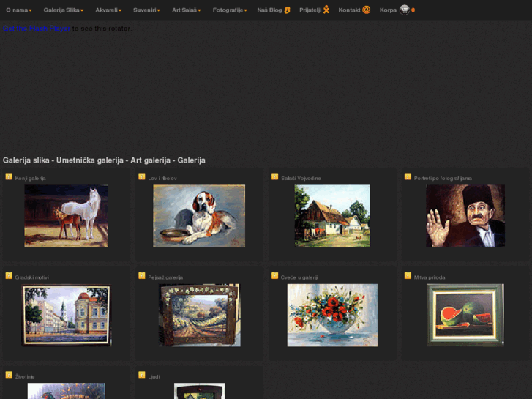Click the folder icon beside Lov i ribolov
This screenshot has width=532, height=399.
click(142, 176)
